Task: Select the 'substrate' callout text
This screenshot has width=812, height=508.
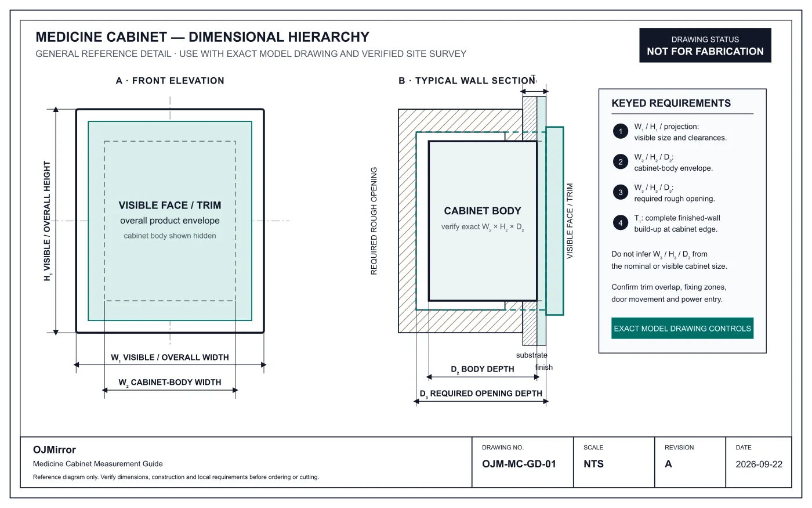Action: tap(532, 355)
